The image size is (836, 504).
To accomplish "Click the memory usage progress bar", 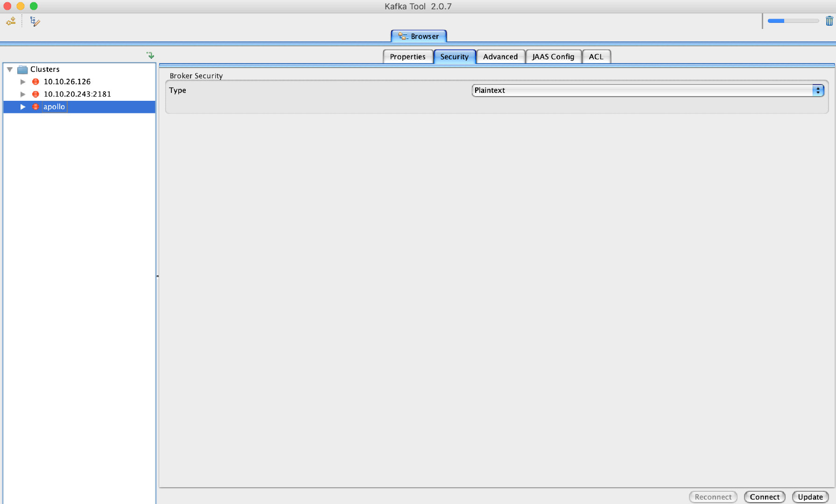I will (793, 21).
